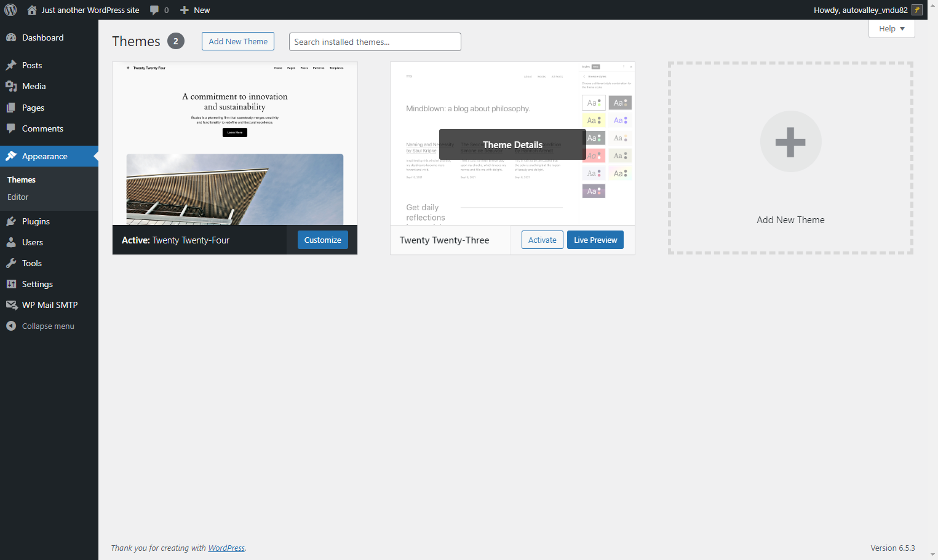Screen dimensions: 938x560
Task: Select the Appearance menu
Action: pos(49,156)
